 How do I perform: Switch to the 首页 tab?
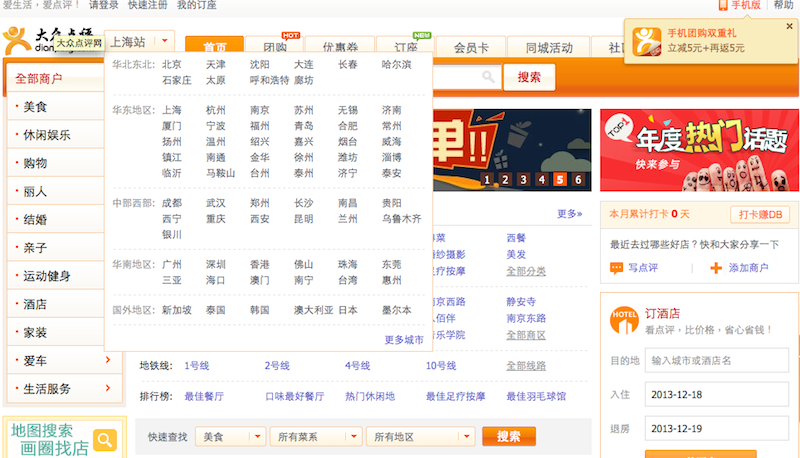pyautogui.click(x=214, y=46)
